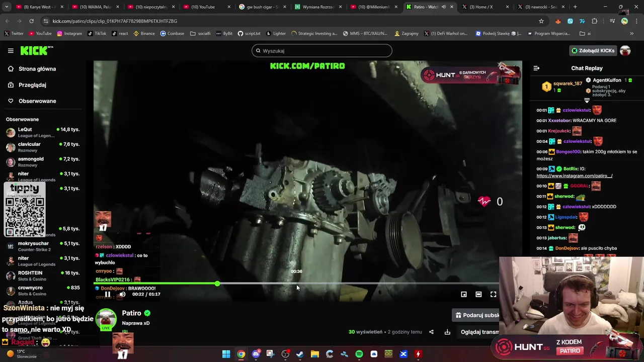Viewport: 644px width, 362px height.
Task: Expand the gifters leaderboard chevron
Action: (587, 101)
